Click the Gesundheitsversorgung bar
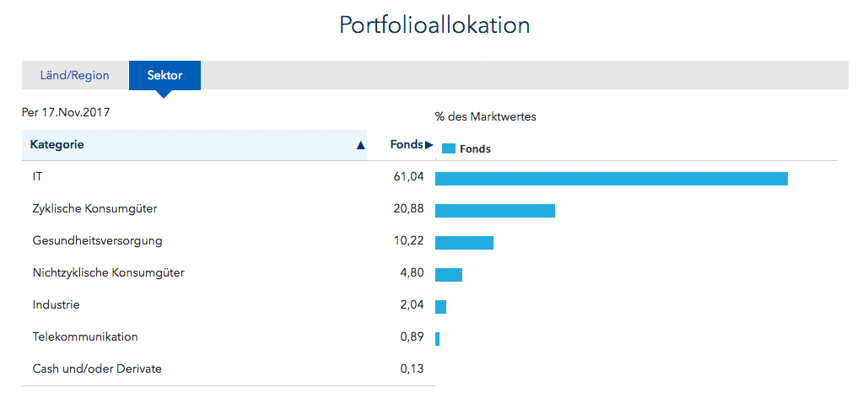This screenshot has height=409, width=868. point(464,242)
